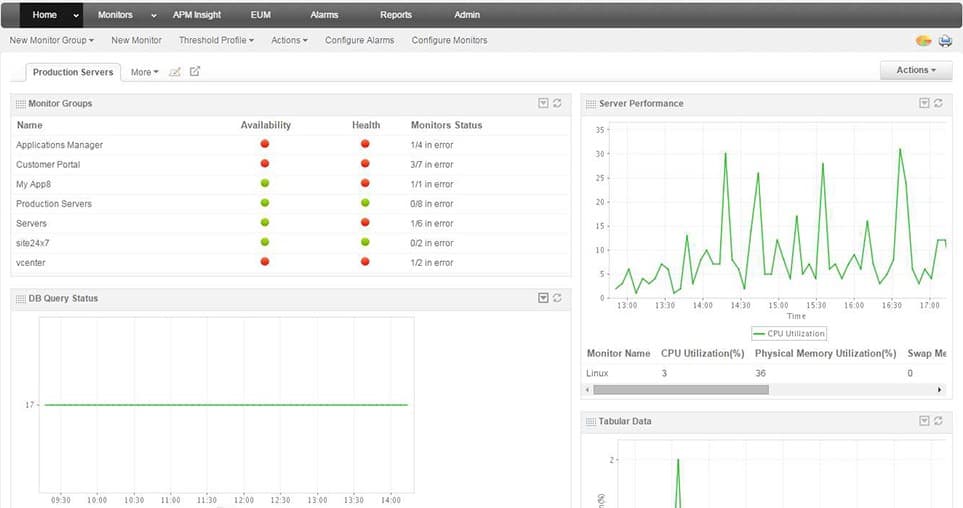This screenshot has height=508, width=963.
Task: Open the Admin tab
Action: tap(467, 15)
